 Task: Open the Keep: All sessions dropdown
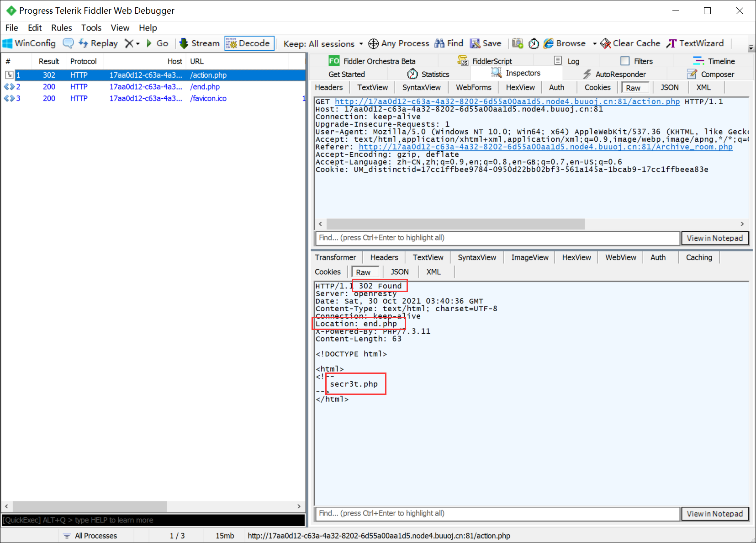point(323,44)
